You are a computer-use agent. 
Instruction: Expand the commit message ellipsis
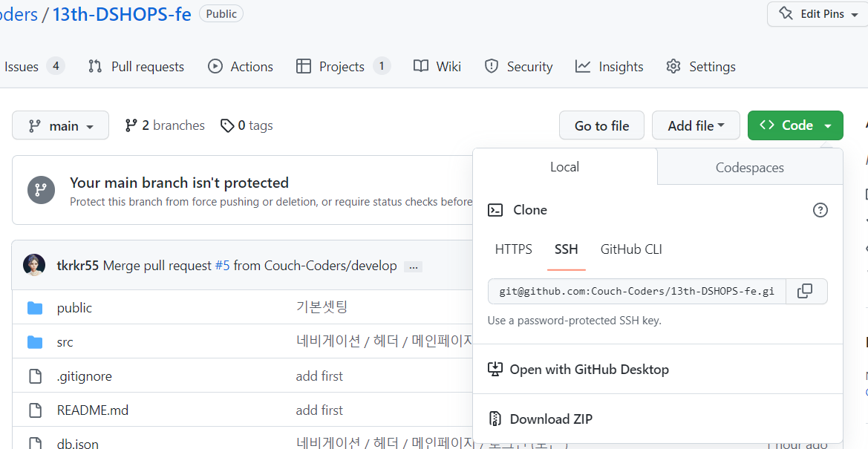point(413,267)
